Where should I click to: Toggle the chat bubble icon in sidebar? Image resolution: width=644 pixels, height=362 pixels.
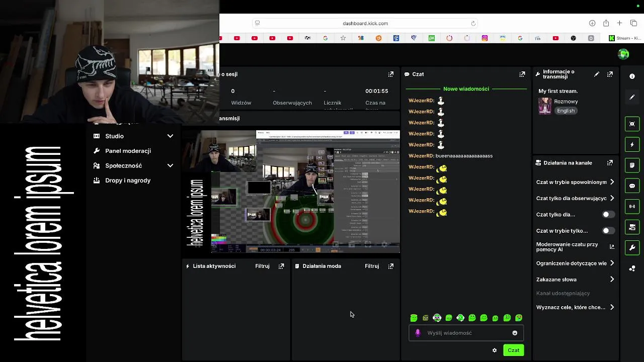click(632, 186)
